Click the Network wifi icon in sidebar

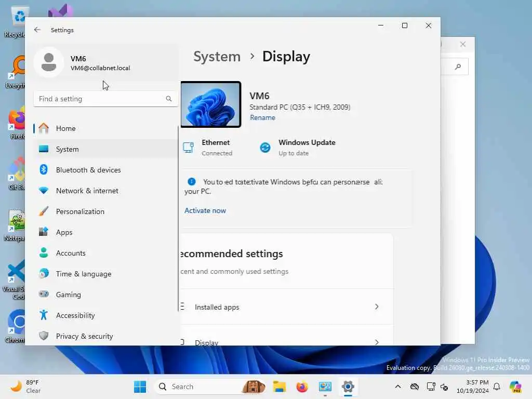click(44, 191)
